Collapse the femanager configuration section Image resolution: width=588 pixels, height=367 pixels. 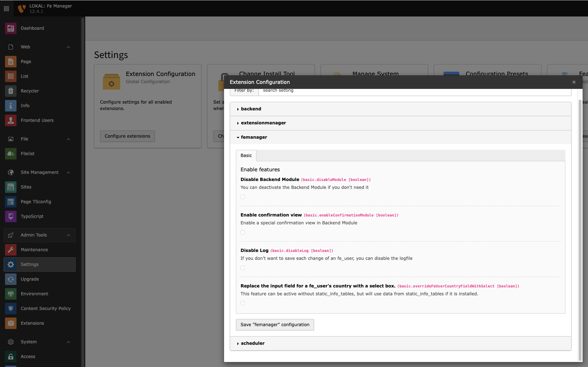click(x=254, y=137)
